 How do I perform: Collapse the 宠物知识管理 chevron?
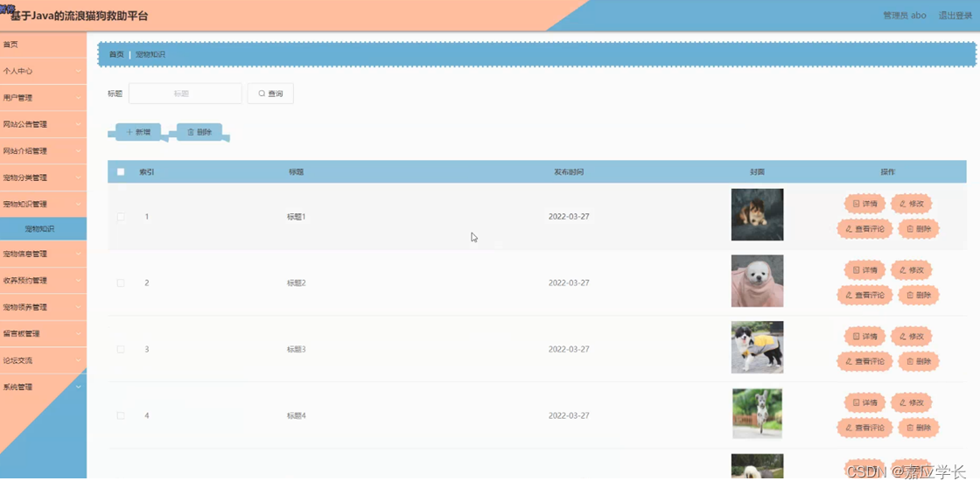pos(78,204)
